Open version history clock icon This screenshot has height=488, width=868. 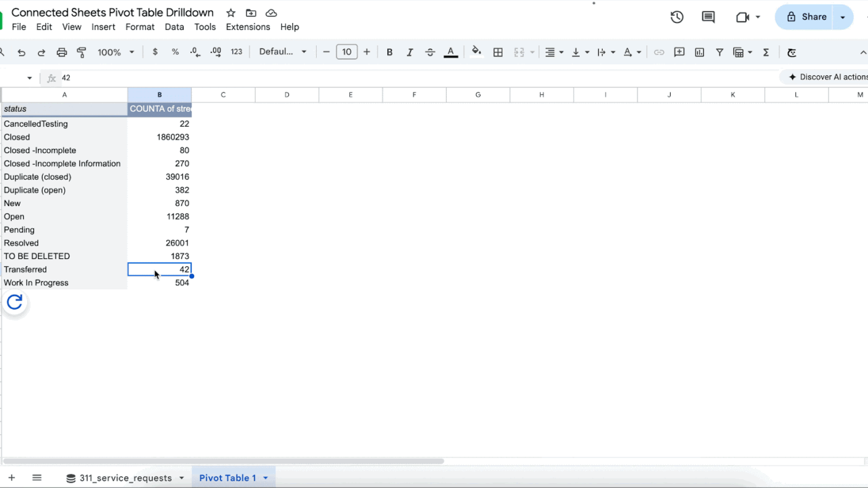[677, 17]
